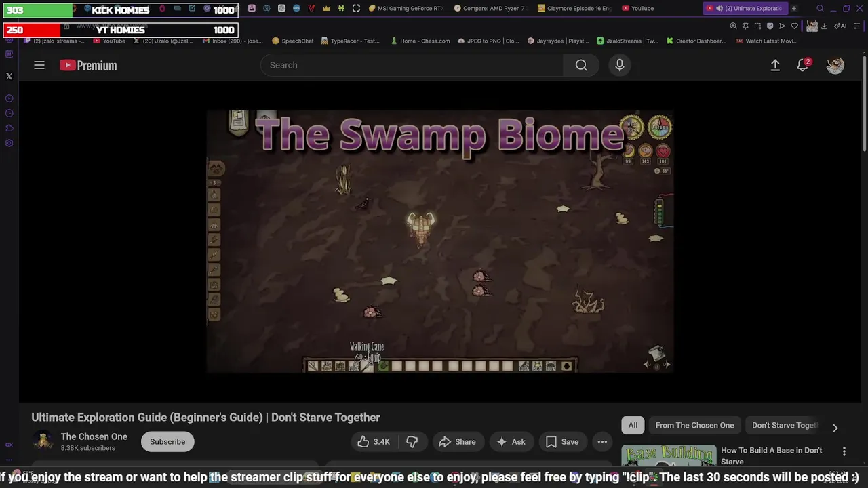The height and width of the screenshot is (488, 868).
Task: Open the YouTube create/upload icon
Action: [x=775, y=65]
